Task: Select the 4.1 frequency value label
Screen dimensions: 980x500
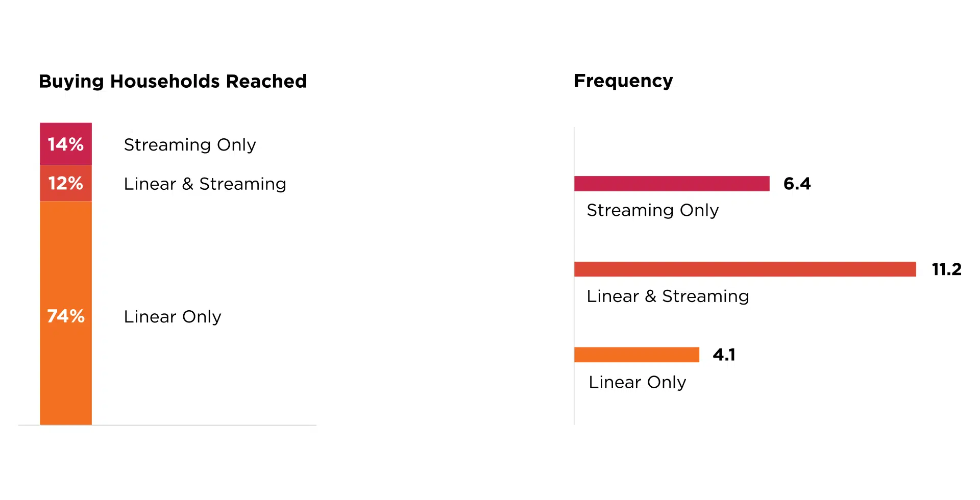Action: click(724, 355)
